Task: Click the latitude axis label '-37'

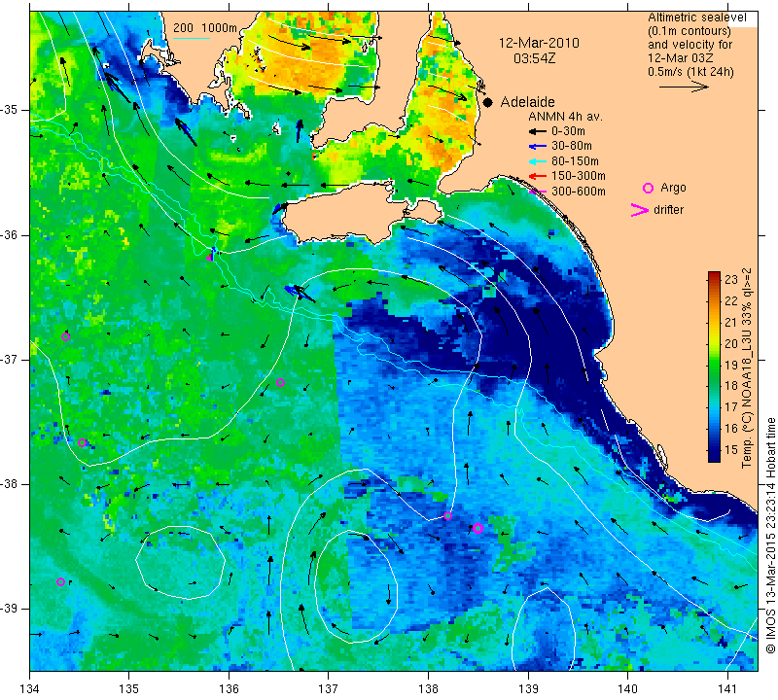Action: coord(10,359)
